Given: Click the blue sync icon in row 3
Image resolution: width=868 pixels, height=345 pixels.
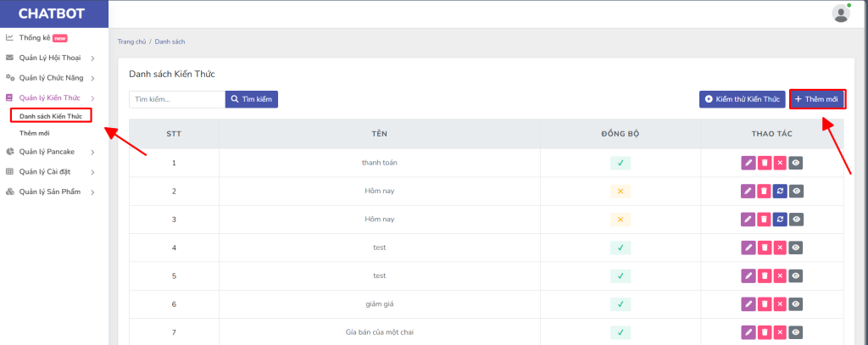Looking at the screenshot, I should (780, 220).
